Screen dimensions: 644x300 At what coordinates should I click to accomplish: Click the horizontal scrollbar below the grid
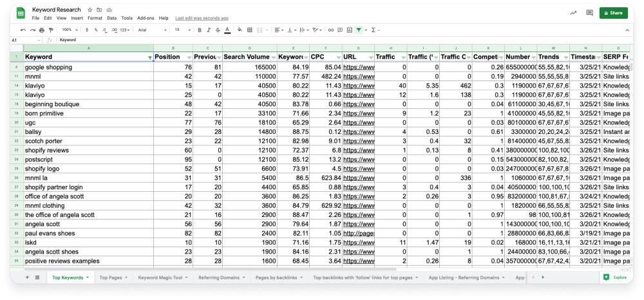tap(211, 270)
